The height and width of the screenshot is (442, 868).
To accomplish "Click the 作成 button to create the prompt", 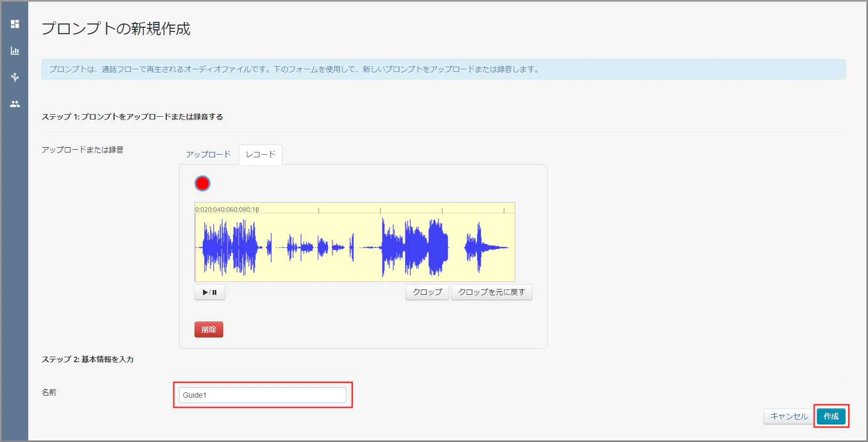I will tap(831, 416).
